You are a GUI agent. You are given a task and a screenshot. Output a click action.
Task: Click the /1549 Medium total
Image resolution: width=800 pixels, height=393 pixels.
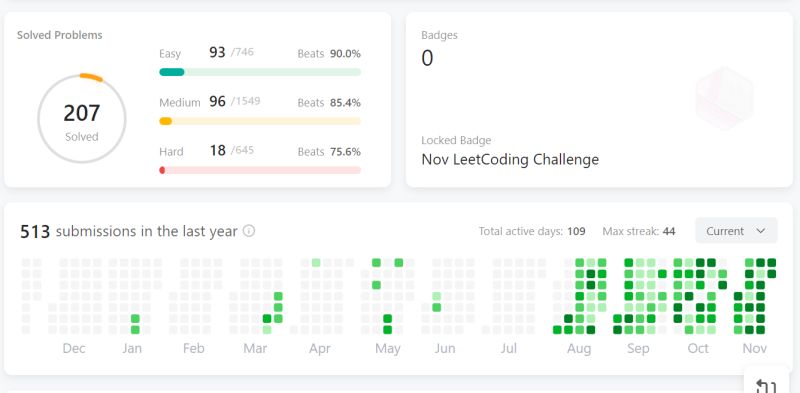pyautogui.click(x=245, y=101)
